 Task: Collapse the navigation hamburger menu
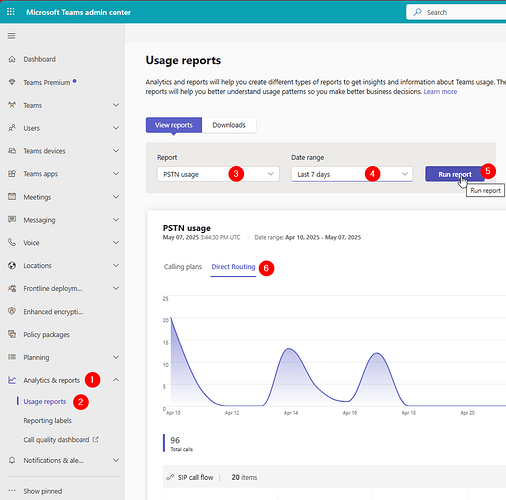[11, 36]
